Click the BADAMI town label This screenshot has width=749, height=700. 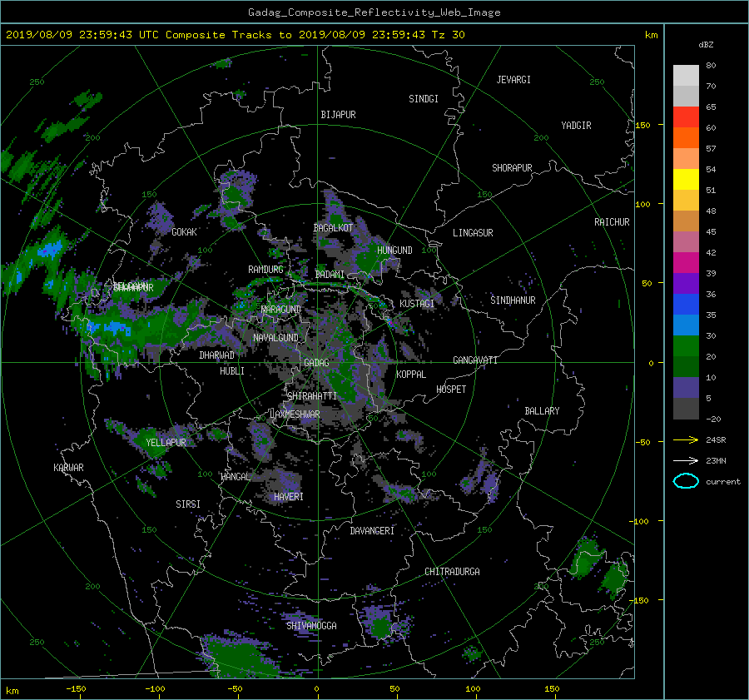coord(330,275)
